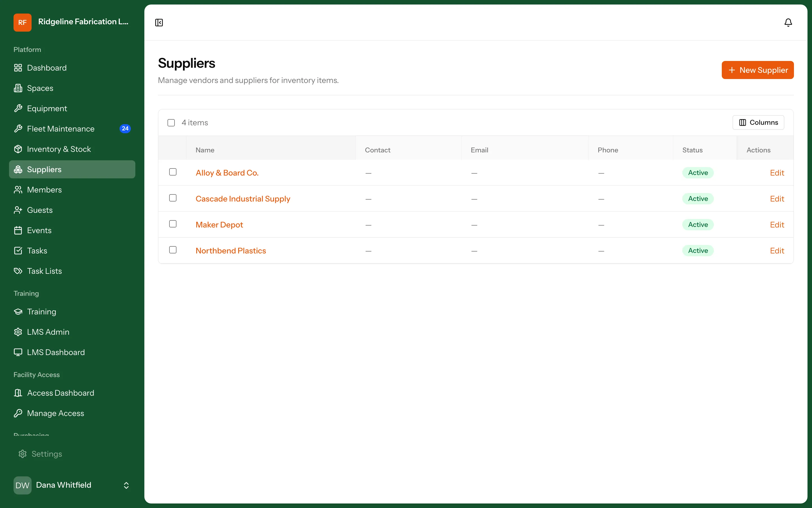Open Access Dashboard in the sidebar
Viewport: 812px width, 508px height.
(72, 393)
